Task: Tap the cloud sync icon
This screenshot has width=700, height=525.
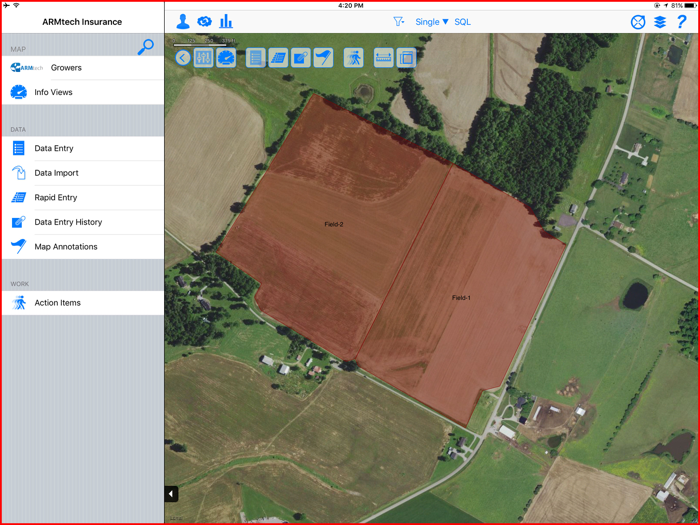Action: pos(204,21)
